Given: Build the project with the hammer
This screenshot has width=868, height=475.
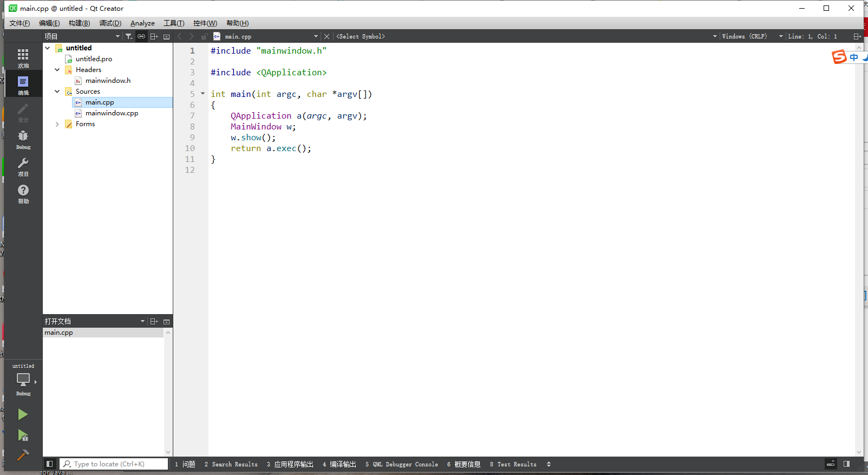Looking at the screenshot, I should click(23, 456).
